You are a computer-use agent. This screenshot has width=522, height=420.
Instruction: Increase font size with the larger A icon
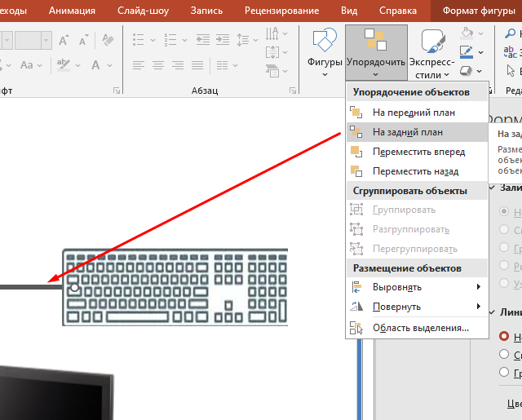(64, 40)
